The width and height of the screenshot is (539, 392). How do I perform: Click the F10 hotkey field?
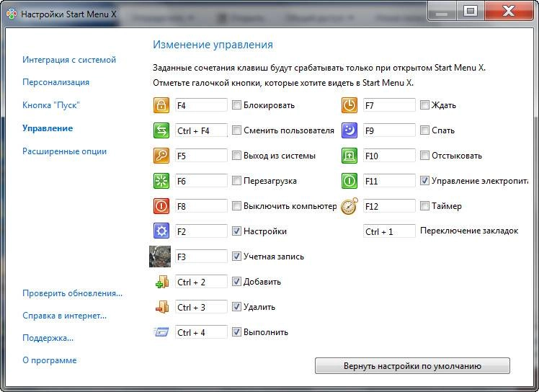pos(389,156)
